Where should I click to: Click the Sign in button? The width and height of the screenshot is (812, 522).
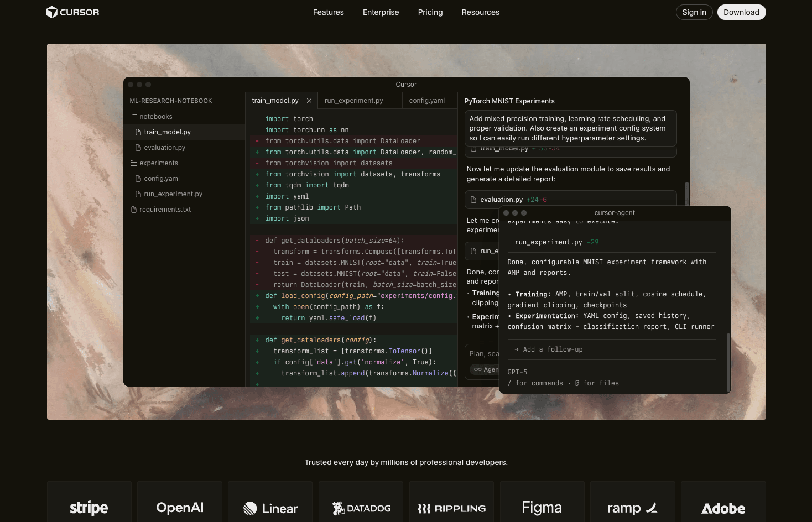point(694,12)
